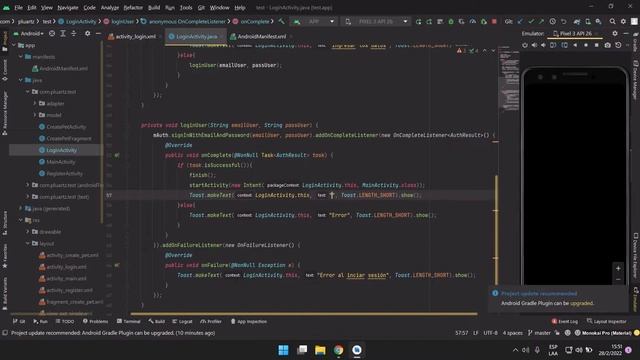Open the Navigate menu

coord(68,7)
